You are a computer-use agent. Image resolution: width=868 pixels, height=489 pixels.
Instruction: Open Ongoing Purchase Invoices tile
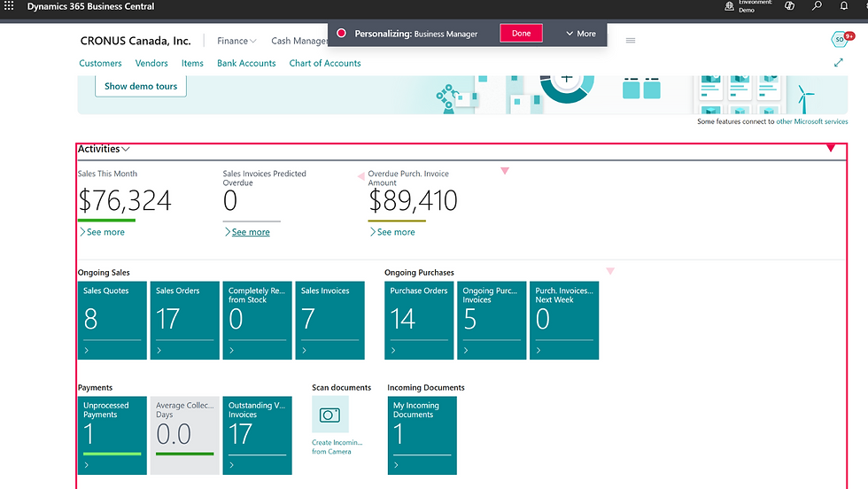(492, 320)
